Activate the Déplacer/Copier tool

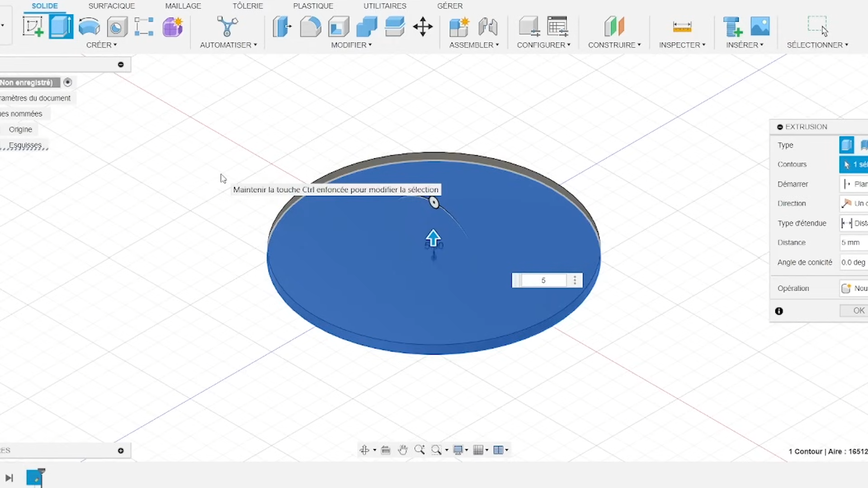423,26
